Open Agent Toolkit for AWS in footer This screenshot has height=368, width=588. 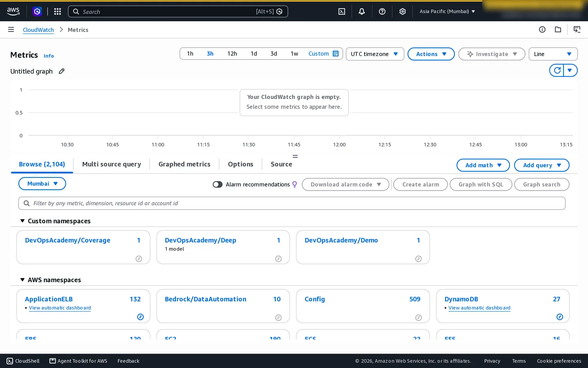pyautogui.click(x=78, y=361)
